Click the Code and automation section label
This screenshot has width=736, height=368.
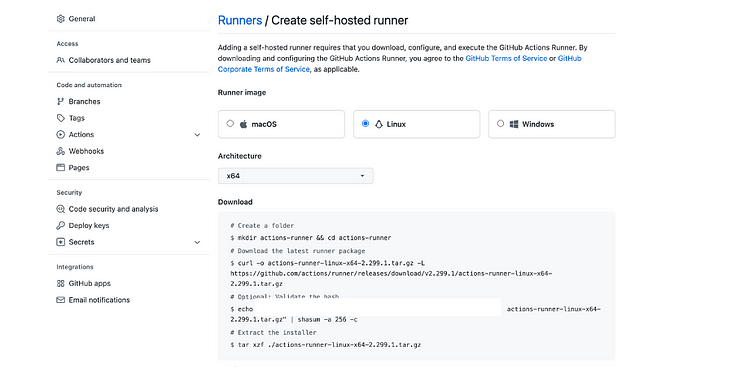coord(89,85)
